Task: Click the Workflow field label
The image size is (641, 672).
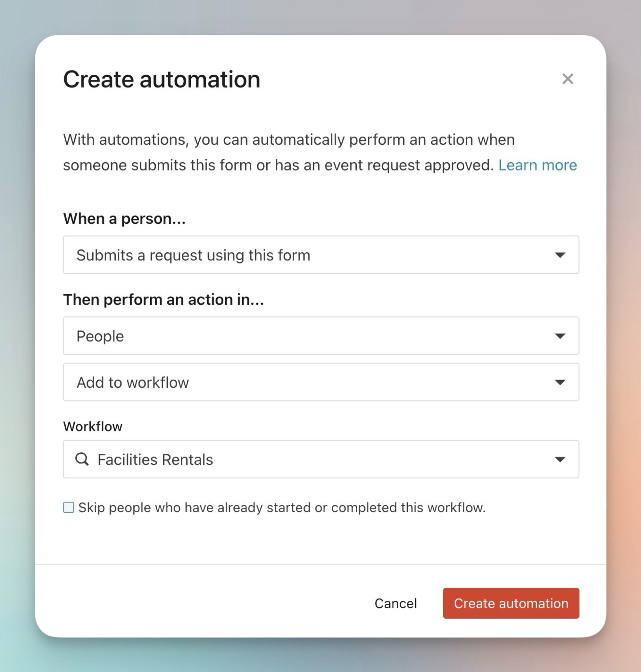Action: pos(93,427)
